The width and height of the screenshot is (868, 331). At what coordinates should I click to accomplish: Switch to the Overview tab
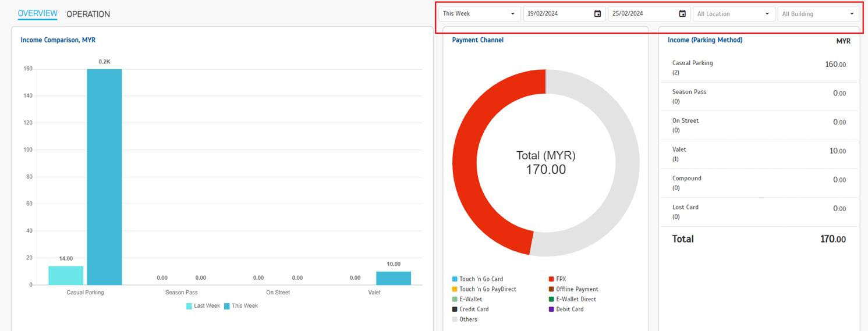click(x=37, y=13)
